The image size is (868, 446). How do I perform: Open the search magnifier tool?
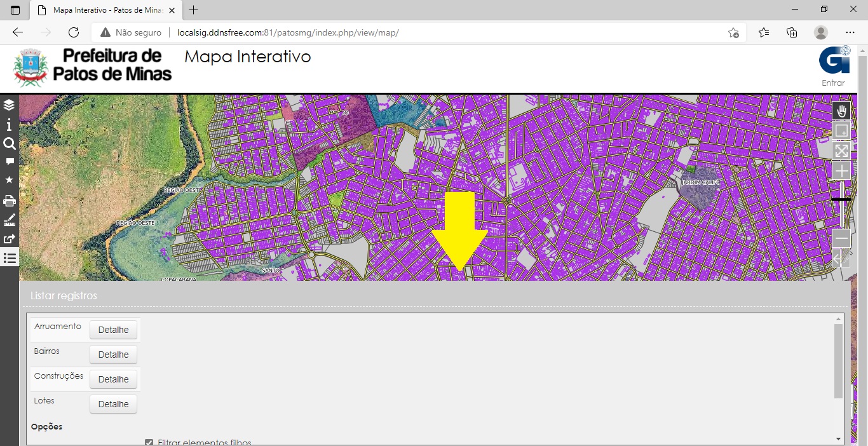coord(9,144)
